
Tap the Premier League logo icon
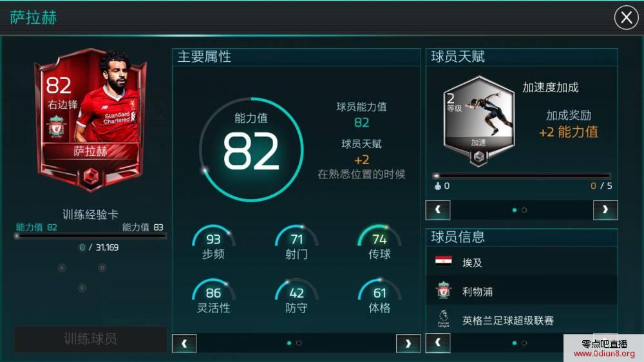pyautogui.click(x=444, y=319)
